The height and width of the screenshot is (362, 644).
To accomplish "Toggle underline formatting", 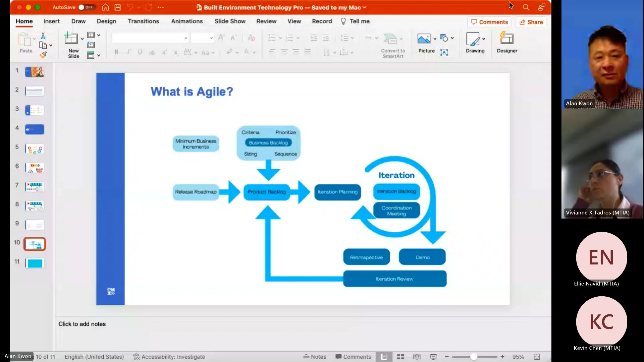I will pos(140,52).
